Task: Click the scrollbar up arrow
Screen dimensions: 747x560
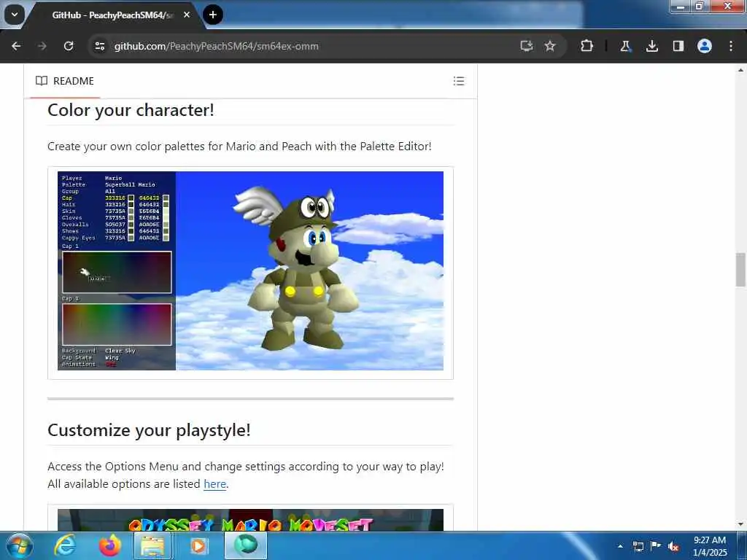Action: pos(741,70)
